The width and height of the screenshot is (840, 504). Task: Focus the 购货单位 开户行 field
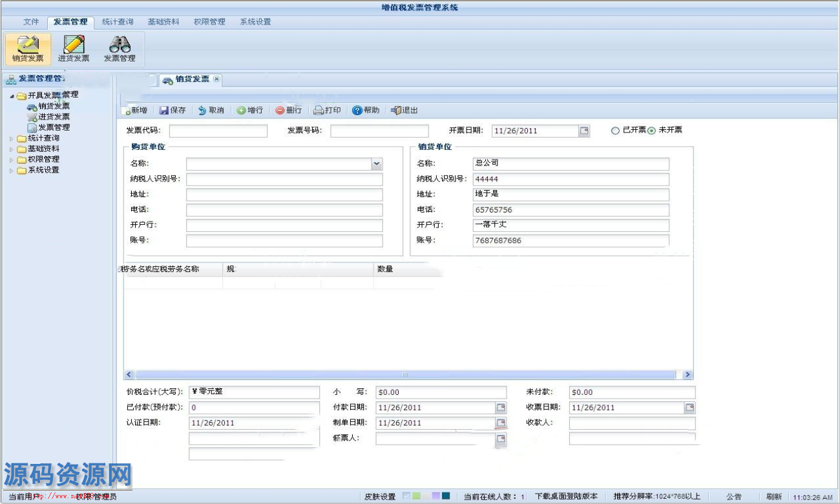284,226
